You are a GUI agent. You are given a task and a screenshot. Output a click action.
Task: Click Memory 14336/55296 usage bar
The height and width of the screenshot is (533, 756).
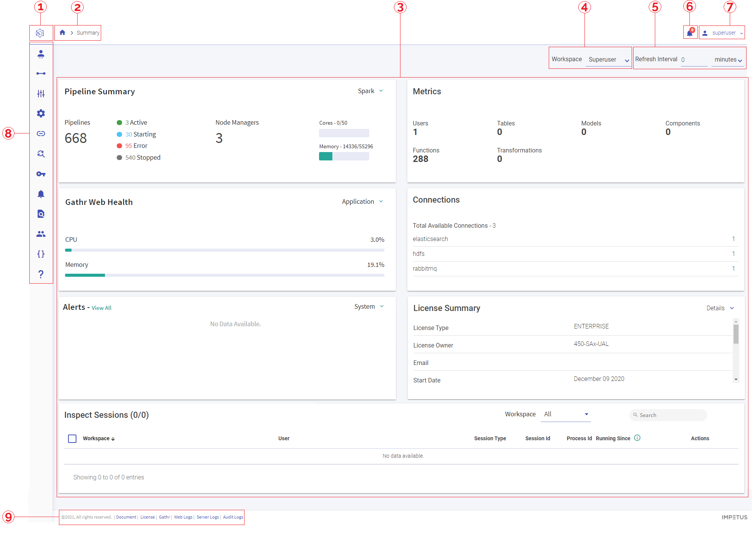coord(344,156)
